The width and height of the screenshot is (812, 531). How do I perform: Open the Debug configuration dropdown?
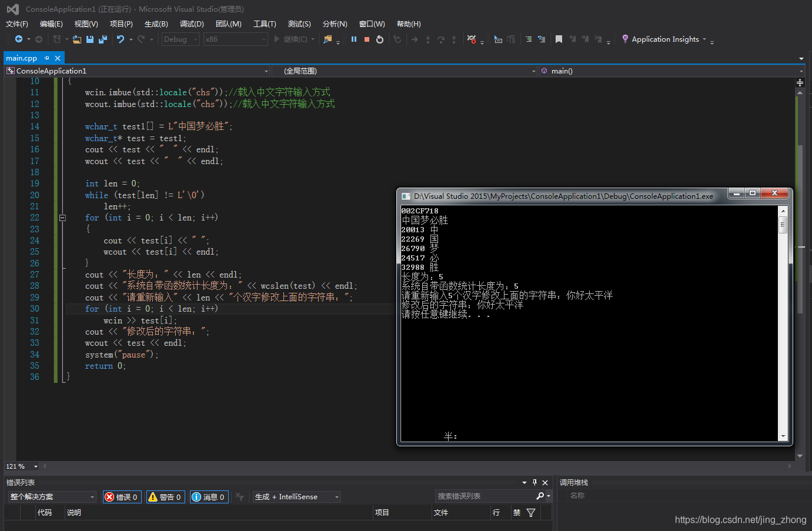[x=181, y=39]
